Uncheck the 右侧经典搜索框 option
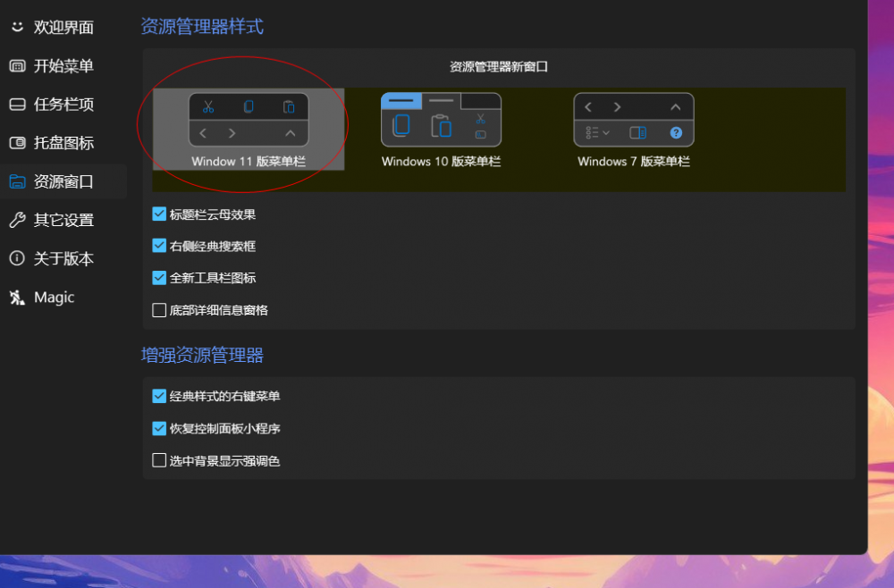The width and height of the screenshot is (894, 588). [160, 246]
